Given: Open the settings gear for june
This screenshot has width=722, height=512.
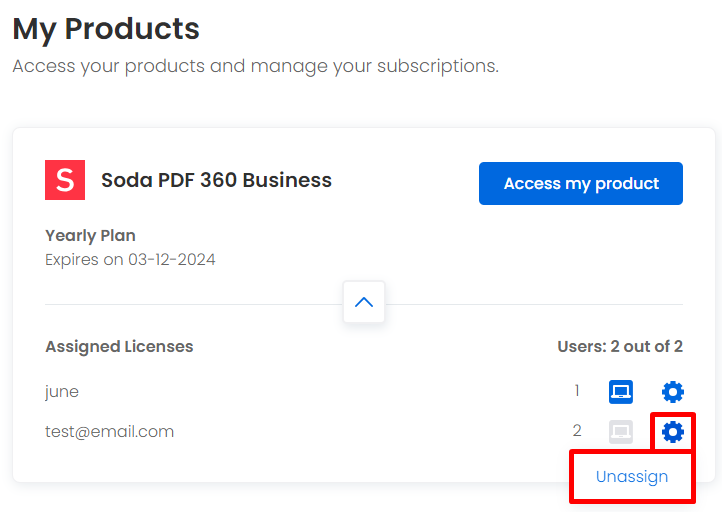Looking at the screenshot, I should tap(673, 392).
